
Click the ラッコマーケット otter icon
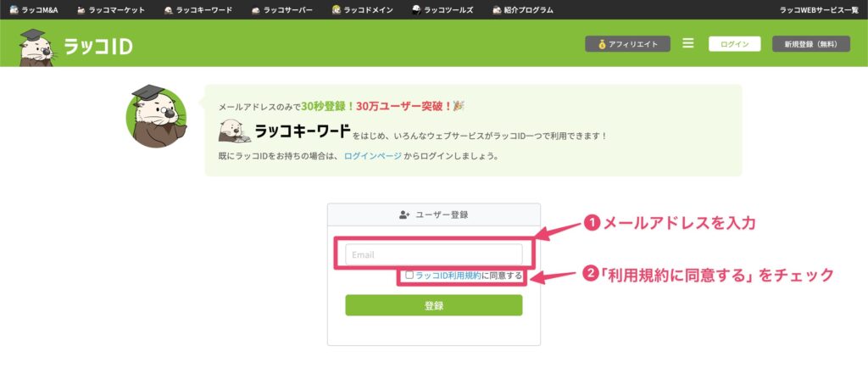point(81,10)
